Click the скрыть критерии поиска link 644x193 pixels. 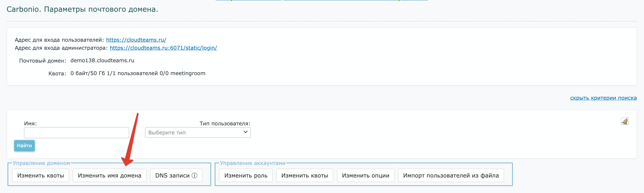603,98
